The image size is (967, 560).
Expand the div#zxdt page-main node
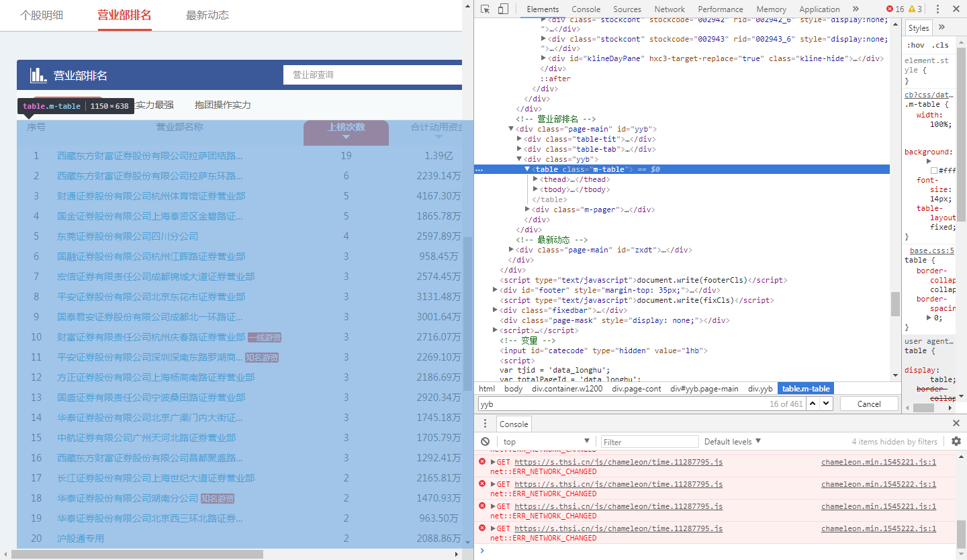(x=511, y=250)
